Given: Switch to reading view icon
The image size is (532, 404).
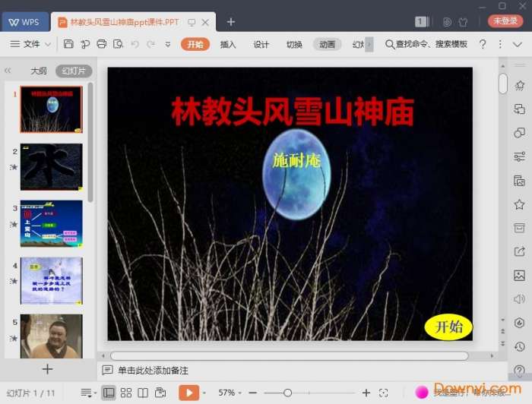Looking at the screenshot, I should pyautogui.click(x=143, y=393).
